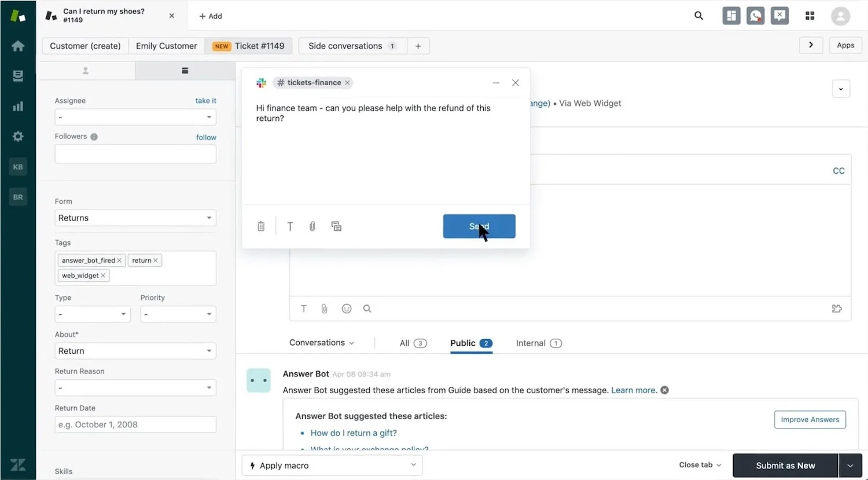Switch to the ticket fields panel tab
The height and width of the screenshot is (480, 868).
click(x=185, y=71)
